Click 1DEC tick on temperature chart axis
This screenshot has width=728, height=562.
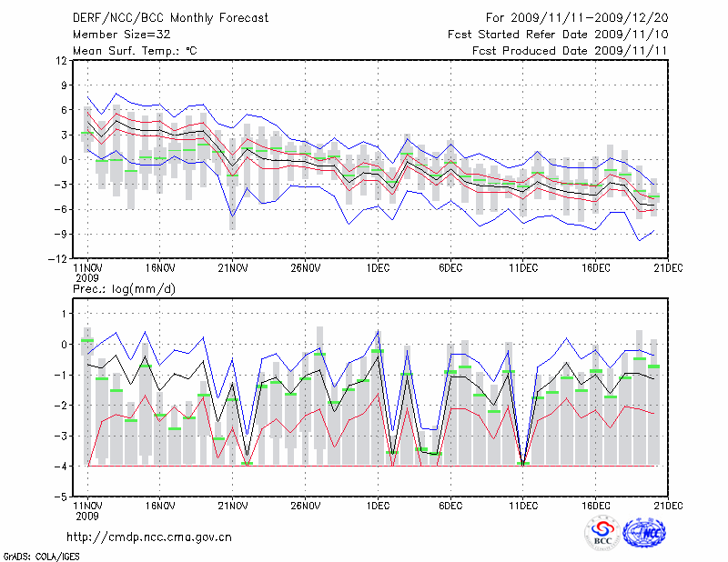pyautogui.click(x=378, y=268)
